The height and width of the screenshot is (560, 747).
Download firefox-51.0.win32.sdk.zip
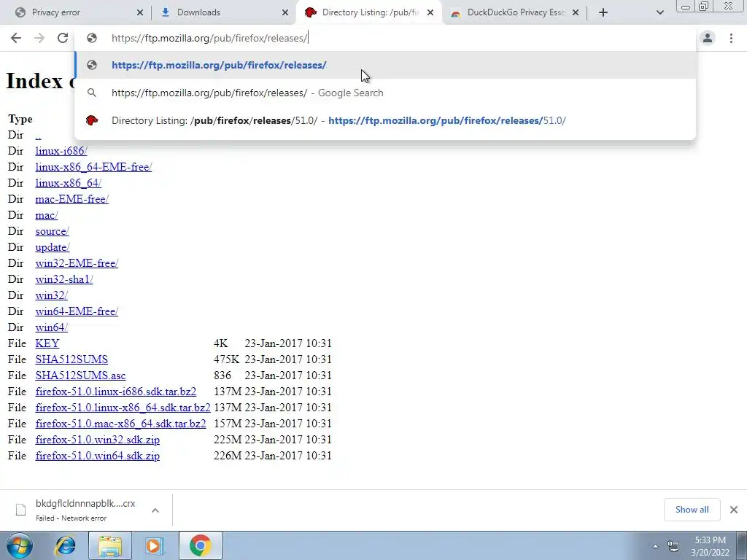98,440
